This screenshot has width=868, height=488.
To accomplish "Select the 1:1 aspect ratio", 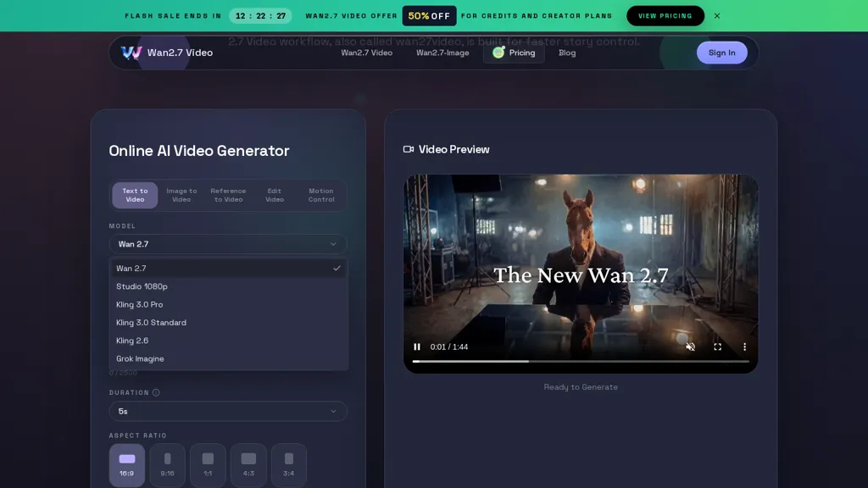I will 208,465.
